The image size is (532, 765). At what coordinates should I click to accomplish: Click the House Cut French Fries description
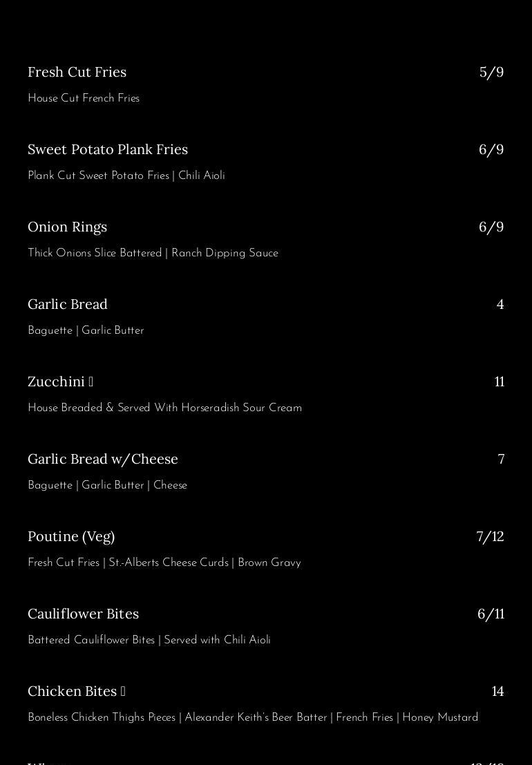(x=84, y=99)
